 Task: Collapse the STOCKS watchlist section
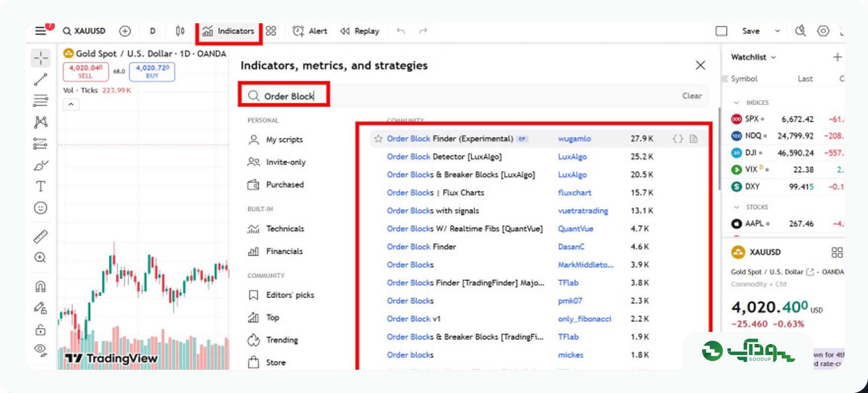click(737, 207)
